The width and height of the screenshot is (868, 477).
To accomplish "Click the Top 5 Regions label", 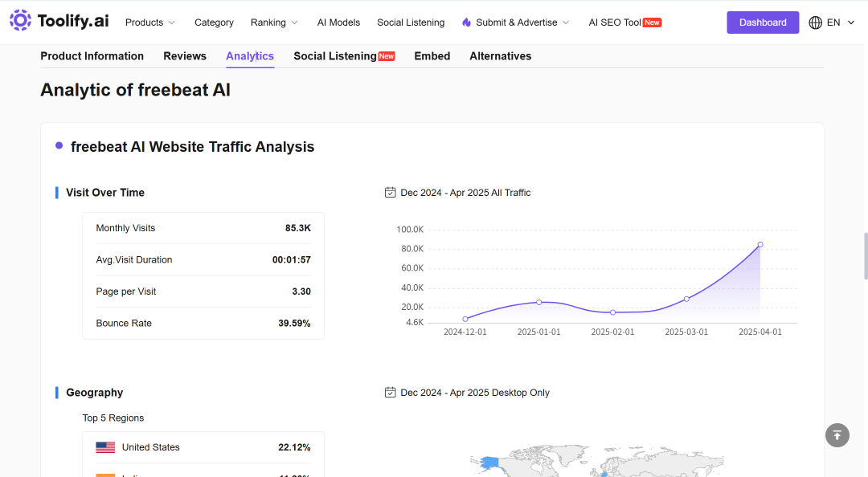I will click(113, 418).
